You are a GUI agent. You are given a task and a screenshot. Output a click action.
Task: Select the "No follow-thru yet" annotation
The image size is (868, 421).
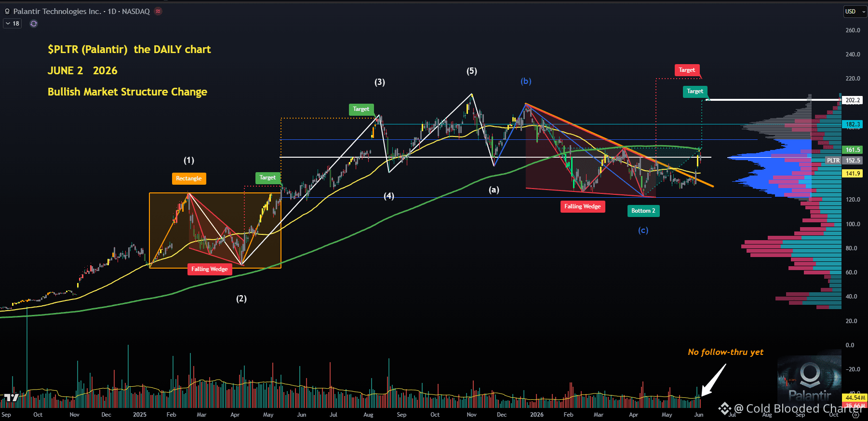click(x=725, y=352)
